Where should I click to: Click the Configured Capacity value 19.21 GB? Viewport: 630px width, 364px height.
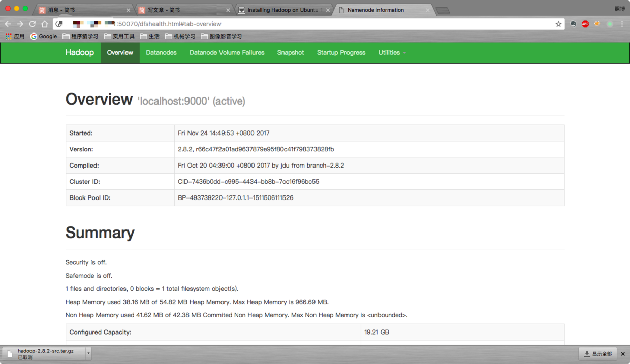[x=376, y=332]
